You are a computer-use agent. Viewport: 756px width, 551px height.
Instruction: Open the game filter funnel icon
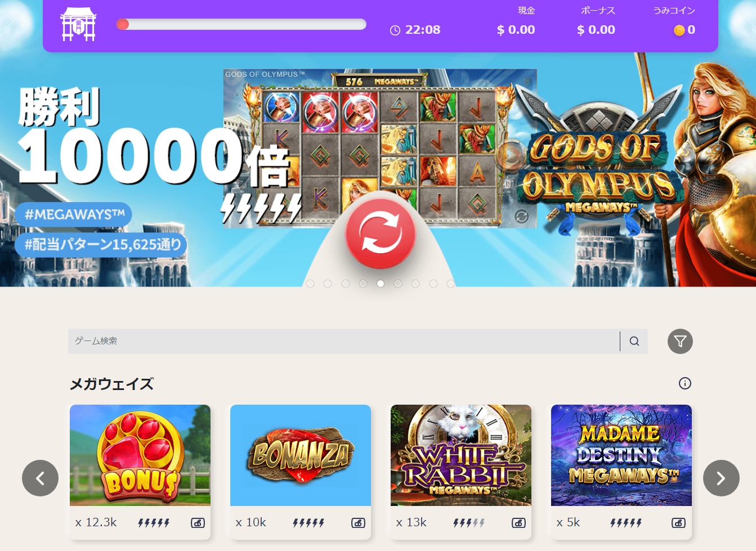pyautogui.click(x=680, y=341)
